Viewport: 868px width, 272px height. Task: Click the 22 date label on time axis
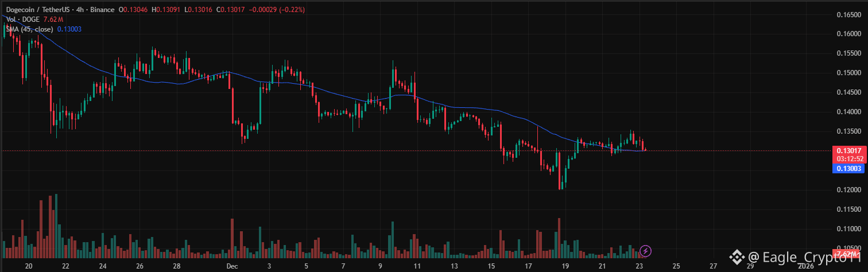pos(65,266)
